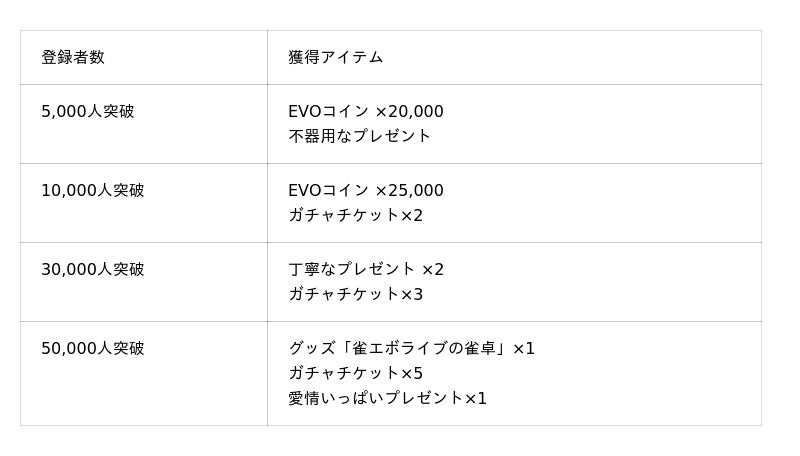Click the ガチャチケット×5 reward text
The height and width of the screenshot is (456, 800).
tap(356, 374)
